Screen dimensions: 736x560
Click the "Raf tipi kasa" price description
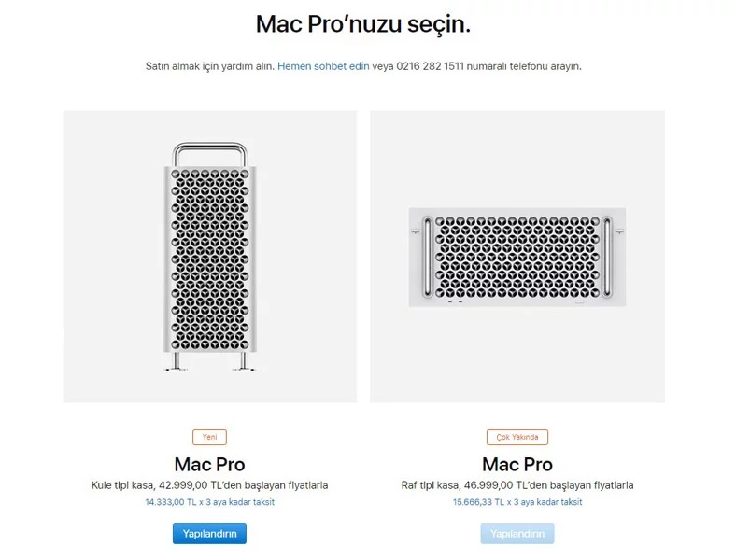[x=517, y=485]
